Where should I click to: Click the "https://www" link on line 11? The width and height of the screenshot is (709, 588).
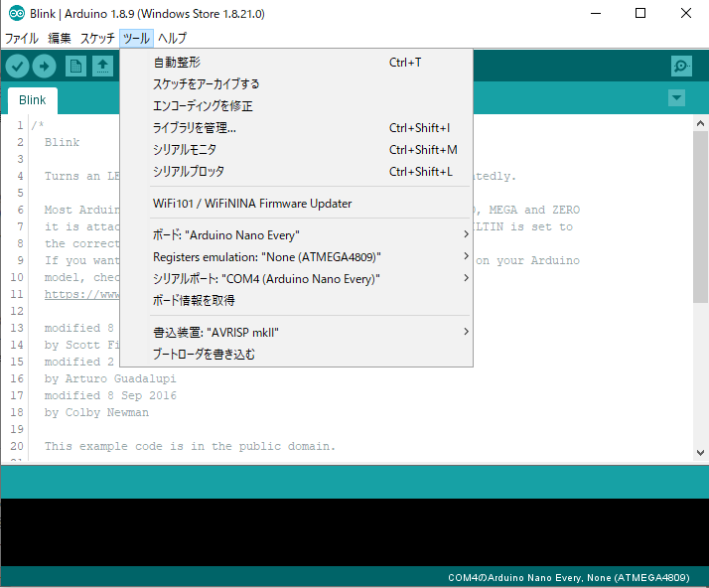[81, 294]
